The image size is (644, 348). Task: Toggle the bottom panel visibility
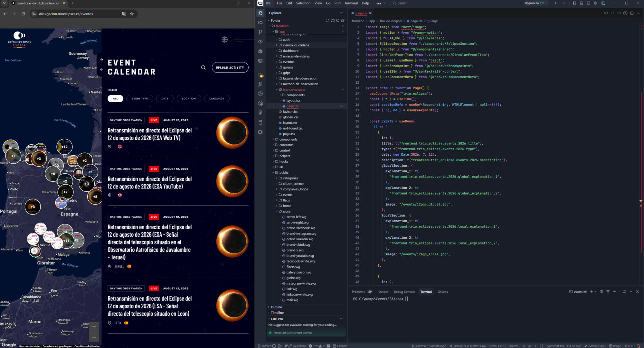click(x=582, y=3)
